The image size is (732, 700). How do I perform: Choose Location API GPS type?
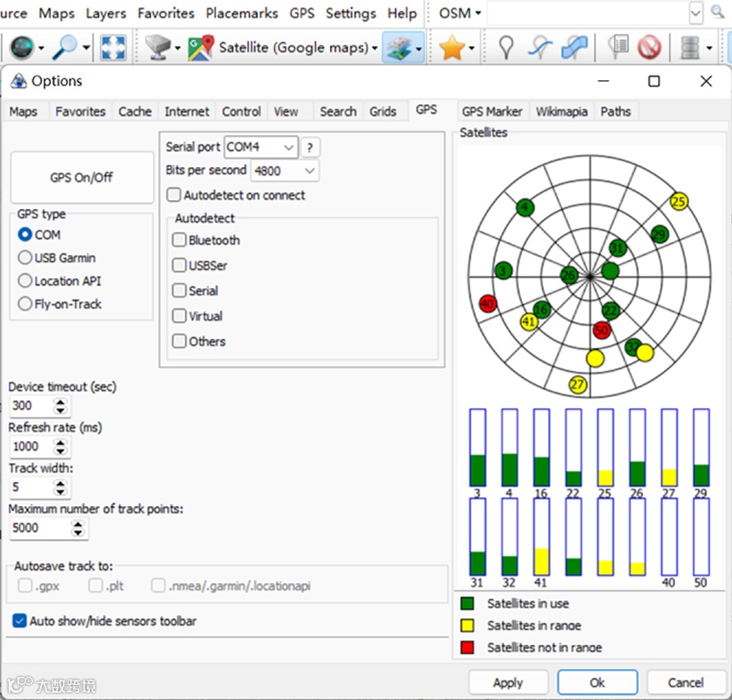25,281
